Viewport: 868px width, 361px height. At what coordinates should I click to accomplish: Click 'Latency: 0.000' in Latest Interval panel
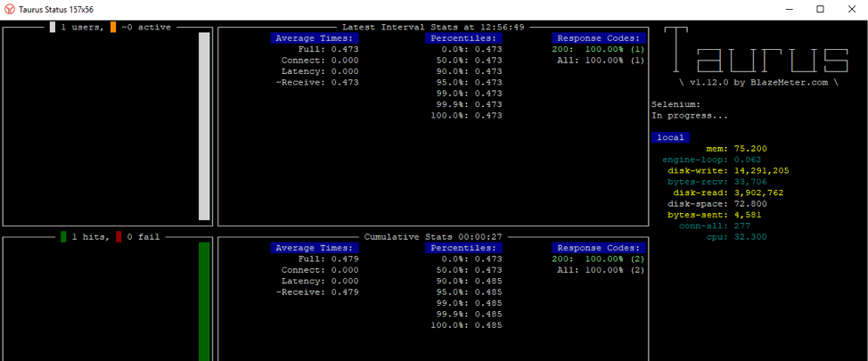click(320, 71)
